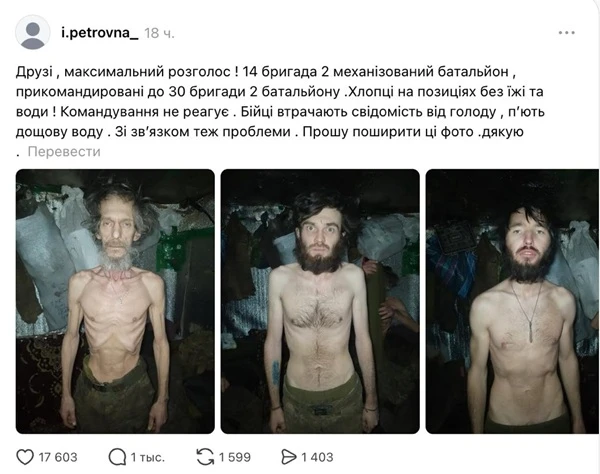Like the post with the heart icon

tap(25, 457)
